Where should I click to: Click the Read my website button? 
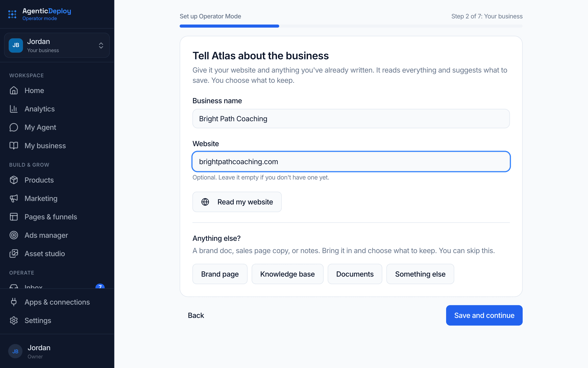coord(237,202)
